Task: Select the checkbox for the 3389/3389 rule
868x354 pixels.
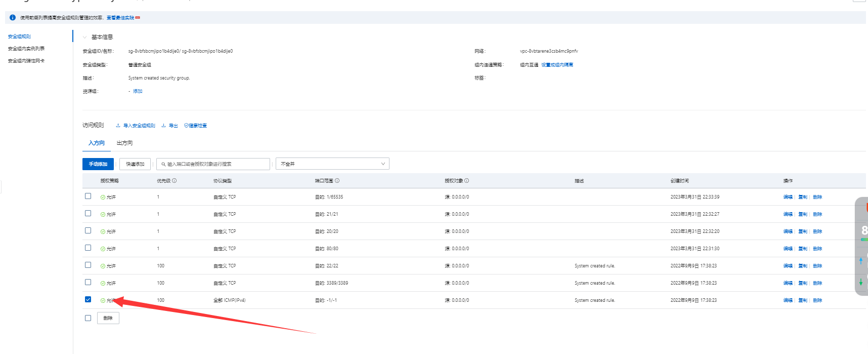Action: tap(88, 282)
